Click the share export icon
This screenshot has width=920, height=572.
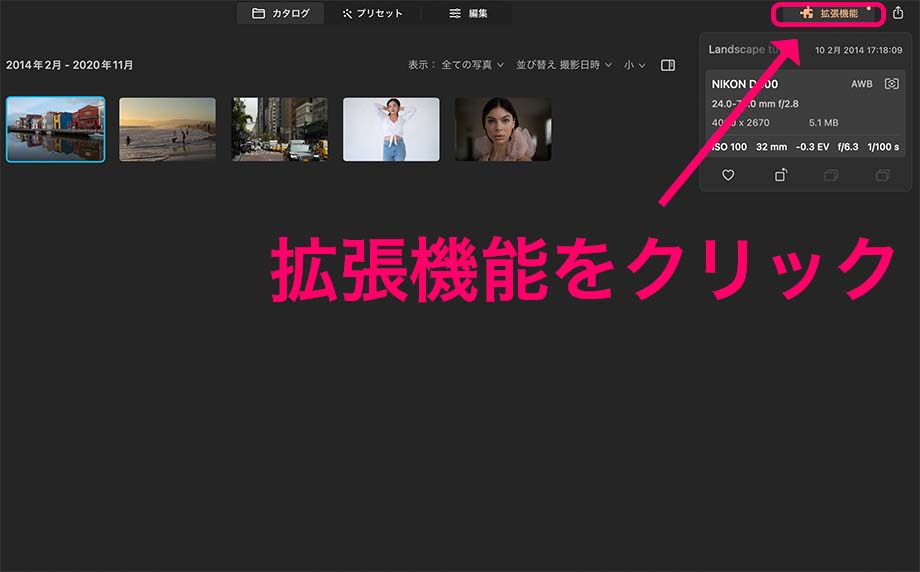coord(898,13)
